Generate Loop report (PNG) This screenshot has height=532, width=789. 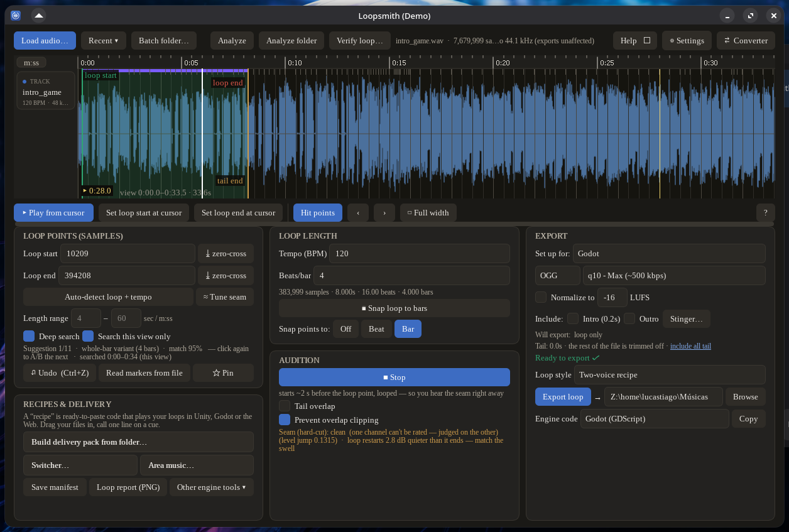(128, 487)
